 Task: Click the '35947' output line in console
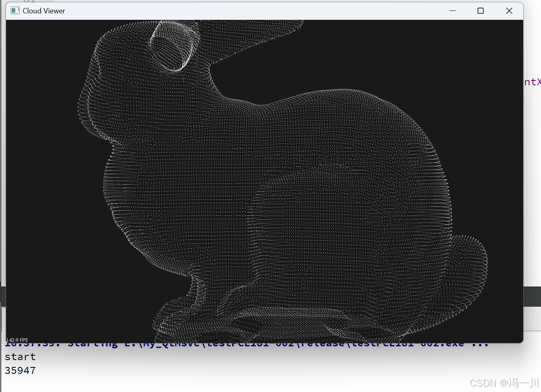pos(20,371)
